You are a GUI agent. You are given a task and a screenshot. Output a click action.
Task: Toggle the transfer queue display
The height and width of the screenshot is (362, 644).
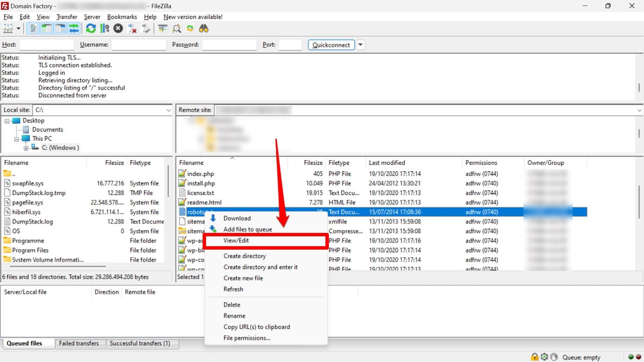point(74,29)
